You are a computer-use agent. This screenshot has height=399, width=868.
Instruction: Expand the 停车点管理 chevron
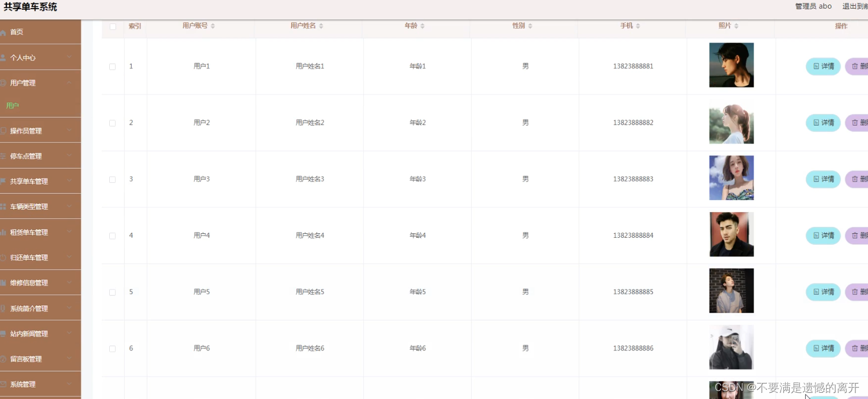point(69,155)
